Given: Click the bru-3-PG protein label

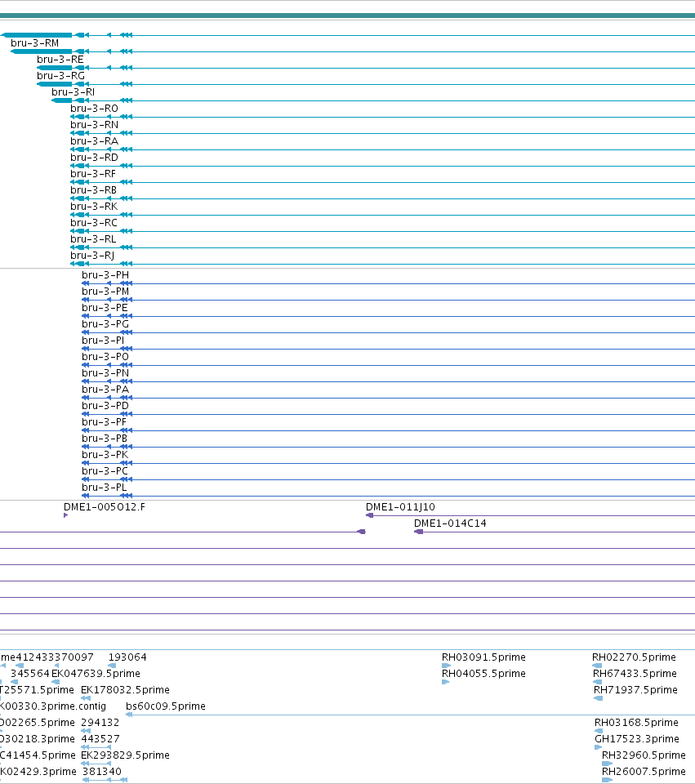Looking at the screenshot, I should click(105, 324).
